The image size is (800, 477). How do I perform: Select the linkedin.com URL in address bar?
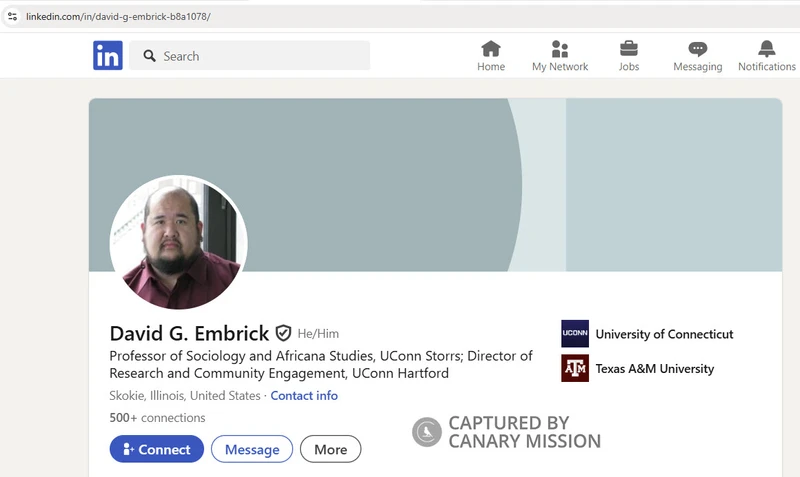tap(118, 16)
